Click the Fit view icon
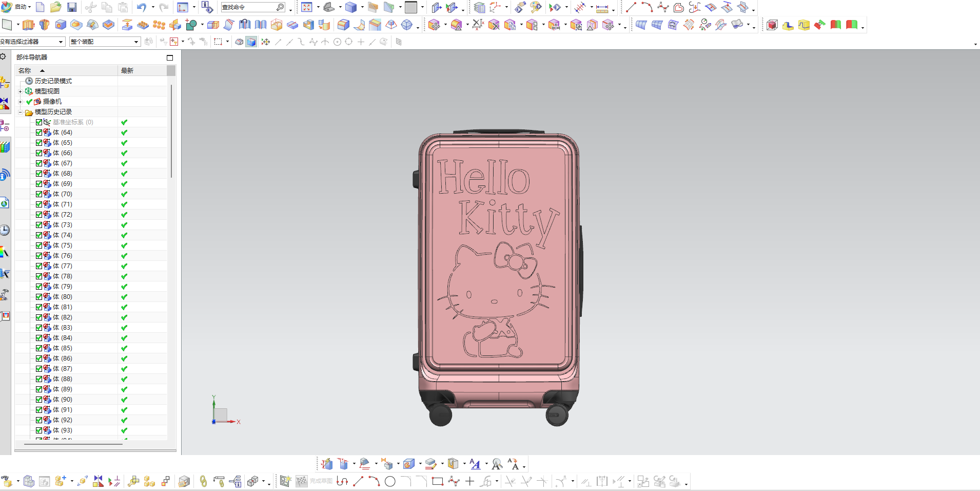The image size is (980, 491). point(307,7)
